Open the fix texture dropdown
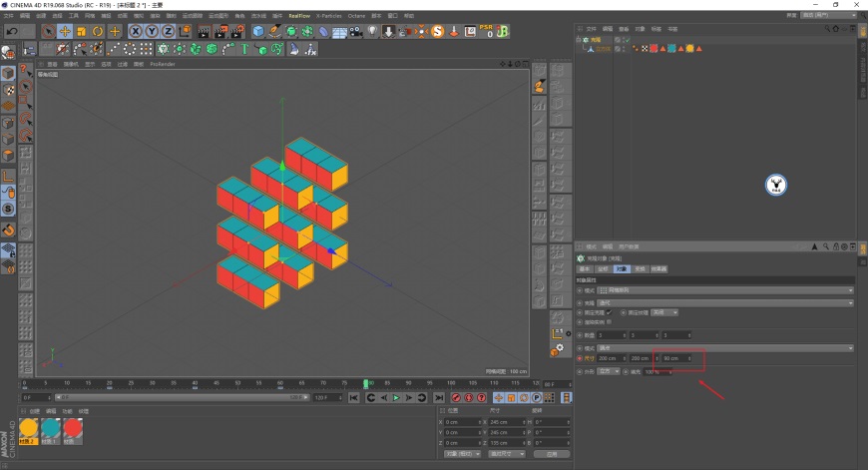The image size is (868, 470). (664, 312)
